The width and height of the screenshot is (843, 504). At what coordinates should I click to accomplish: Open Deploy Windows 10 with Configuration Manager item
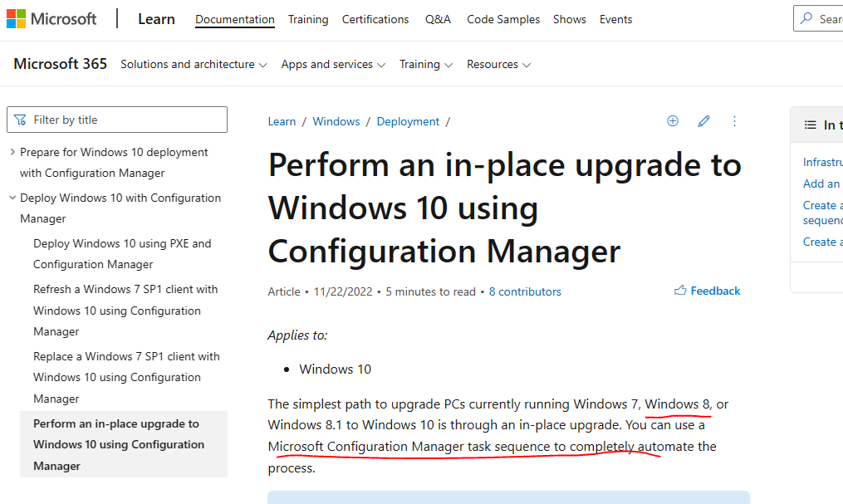pos(120,208)
